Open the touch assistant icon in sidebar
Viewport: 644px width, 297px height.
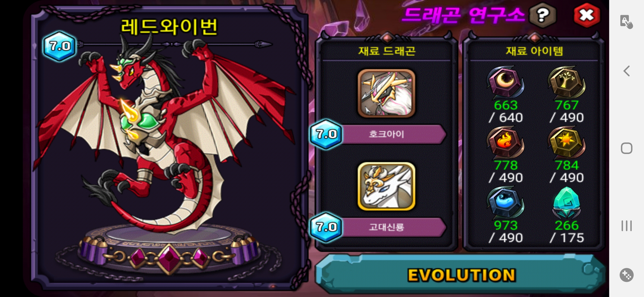[626, 22]
